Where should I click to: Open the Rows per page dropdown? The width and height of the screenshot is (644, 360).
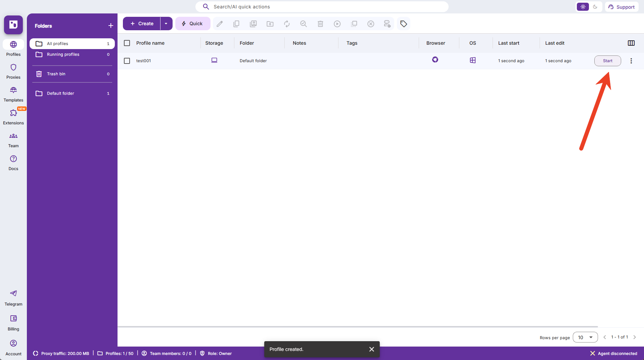click(x=585, y=337)
